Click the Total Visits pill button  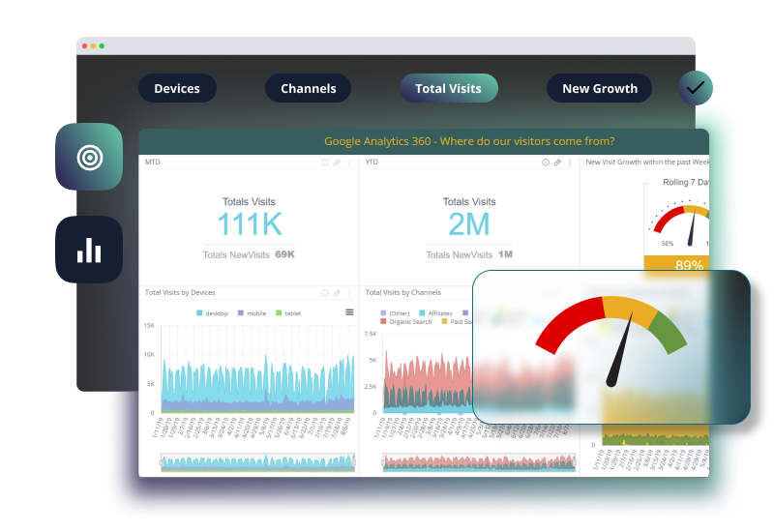click(448, 88)
